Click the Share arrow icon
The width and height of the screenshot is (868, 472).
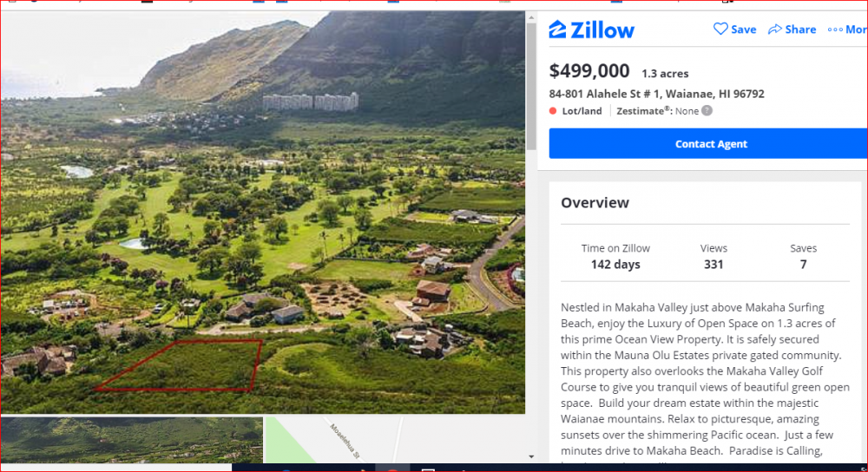tap(775, 29)
